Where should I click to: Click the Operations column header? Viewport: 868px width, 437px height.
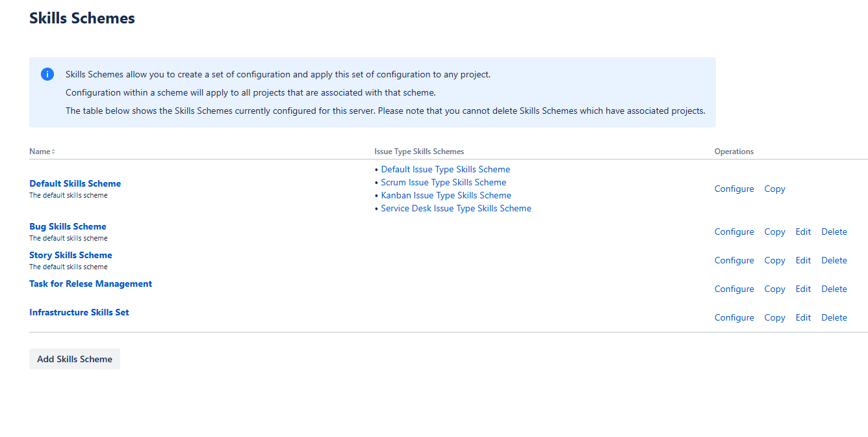pos(734,152)
